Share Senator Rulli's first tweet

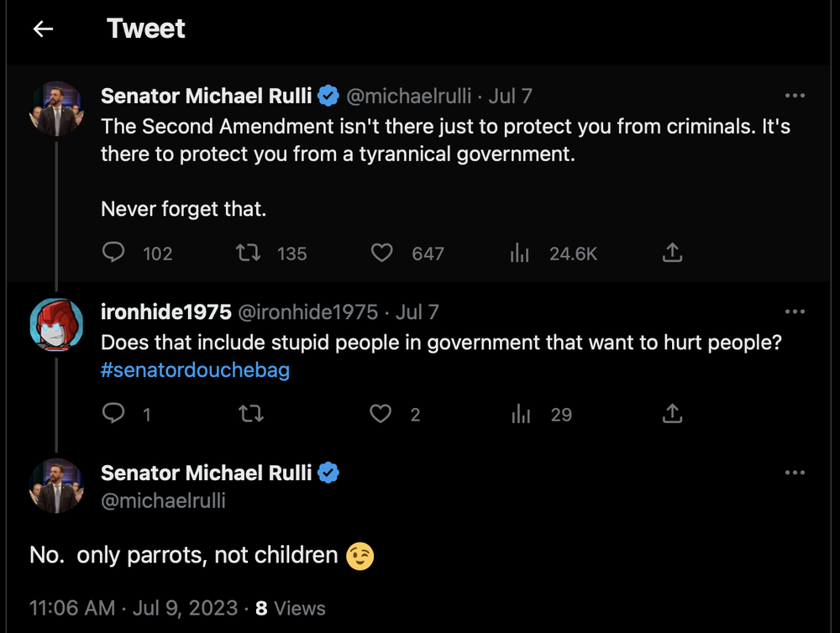point(672,253)
